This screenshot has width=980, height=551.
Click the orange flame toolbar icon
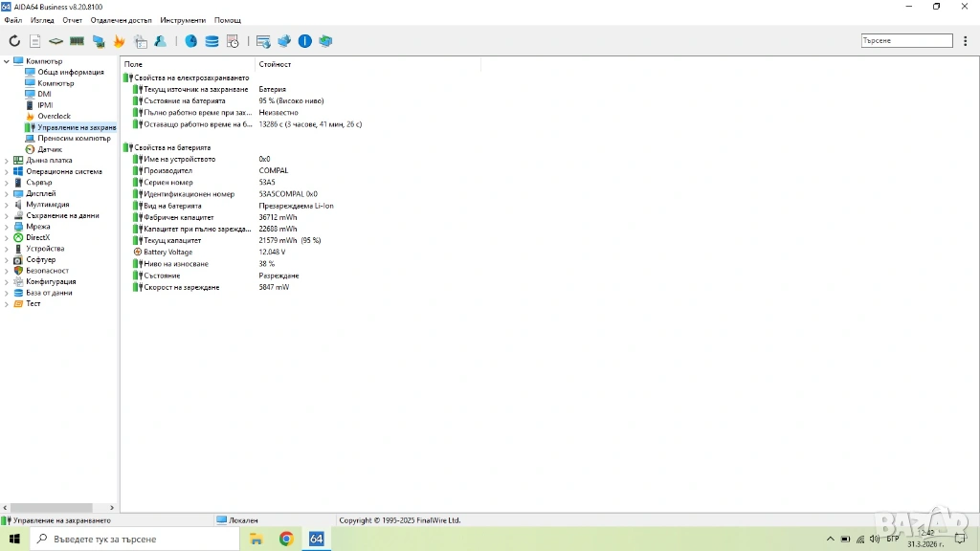pyautogui.click(x=120, y=41)
